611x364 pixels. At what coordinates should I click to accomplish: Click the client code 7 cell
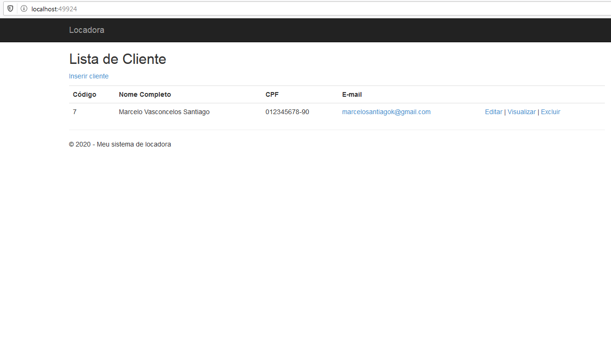[75, 112]
